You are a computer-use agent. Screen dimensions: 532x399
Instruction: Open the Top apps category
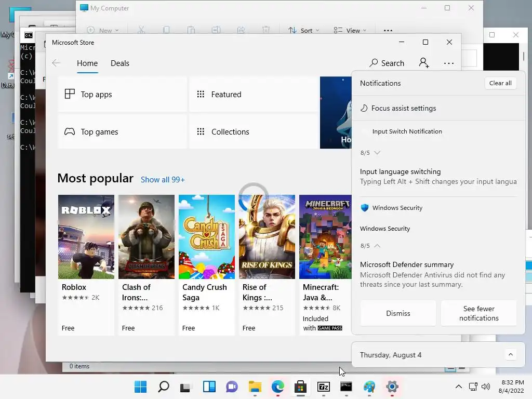[x=123, y=95]
